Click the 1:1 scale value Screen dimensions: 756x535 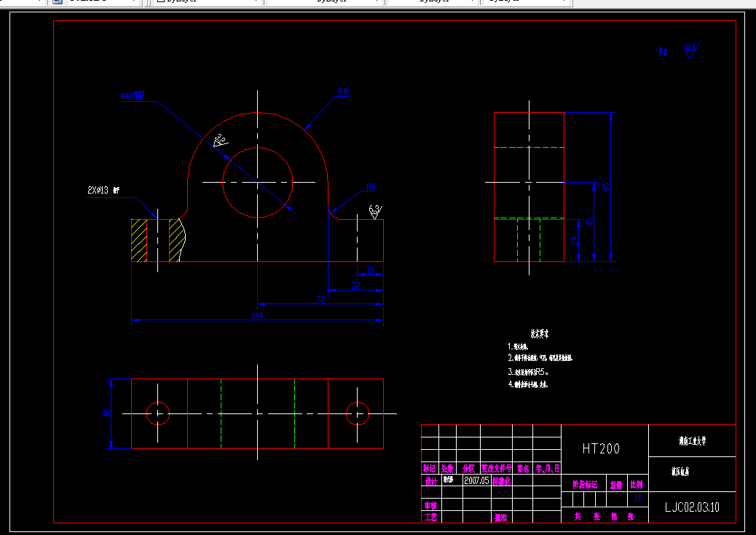pos(637,499)
